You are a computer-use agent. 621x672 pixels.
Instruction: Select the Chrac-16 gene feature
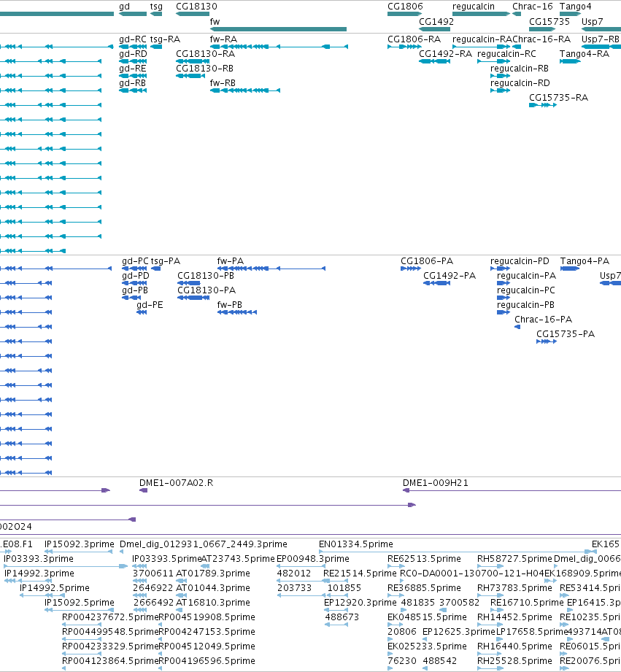tap(517, 14)
